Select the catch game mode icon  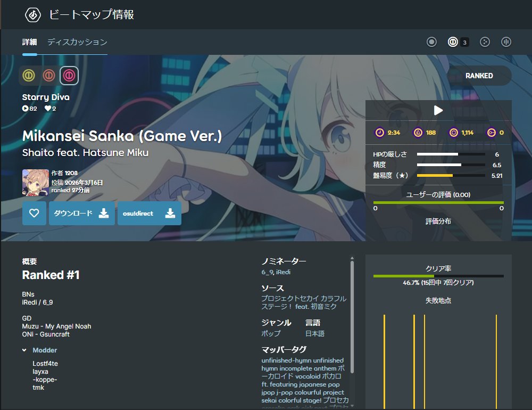click(x=485, y=42)
